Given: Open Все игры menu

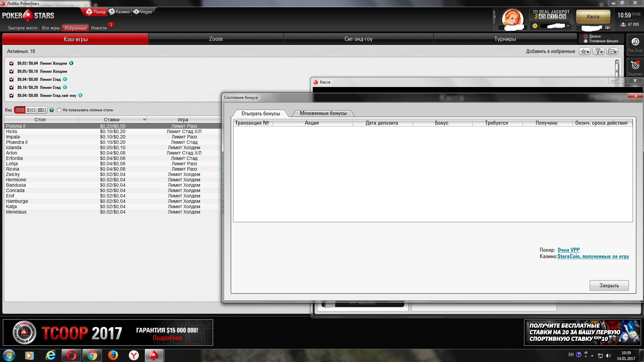Looking at the screenshot, I should coord(51,28).
